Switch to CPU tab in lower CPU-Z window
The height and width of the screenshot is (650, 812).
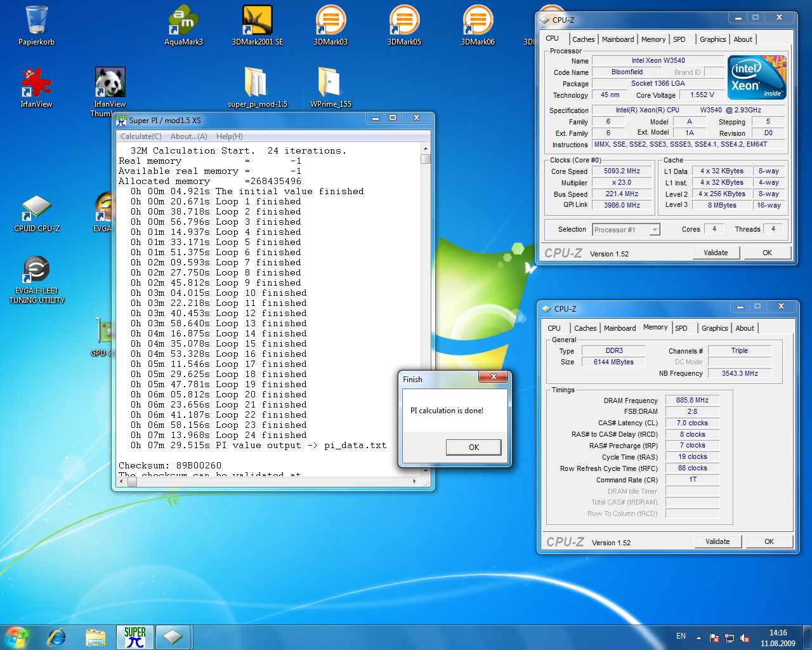coord(554,328)
